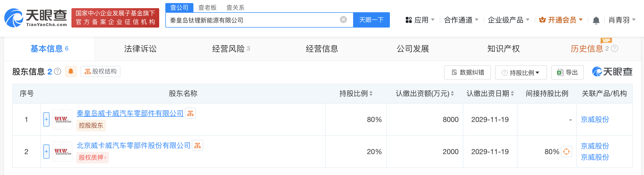Open indirect shareholding path icon beside 80%
The image size is (644, 175).
[x=566, y=152]
